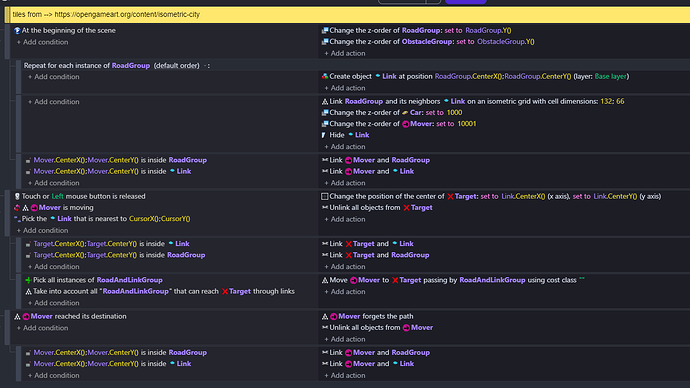Click icon of 'Target.CenterX() is inside Link' condition
The image size is (690, 388).
click(x=28, y=244)
